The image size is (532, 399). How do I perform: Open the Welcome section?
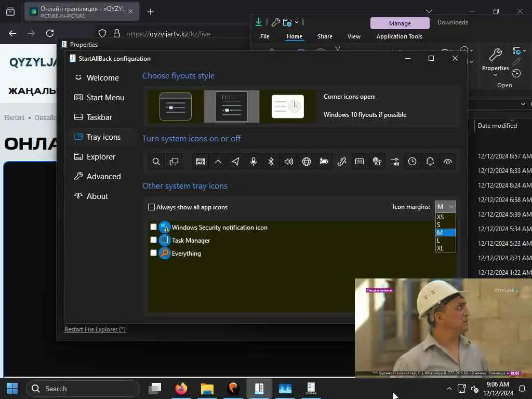(x=102, y=78)
